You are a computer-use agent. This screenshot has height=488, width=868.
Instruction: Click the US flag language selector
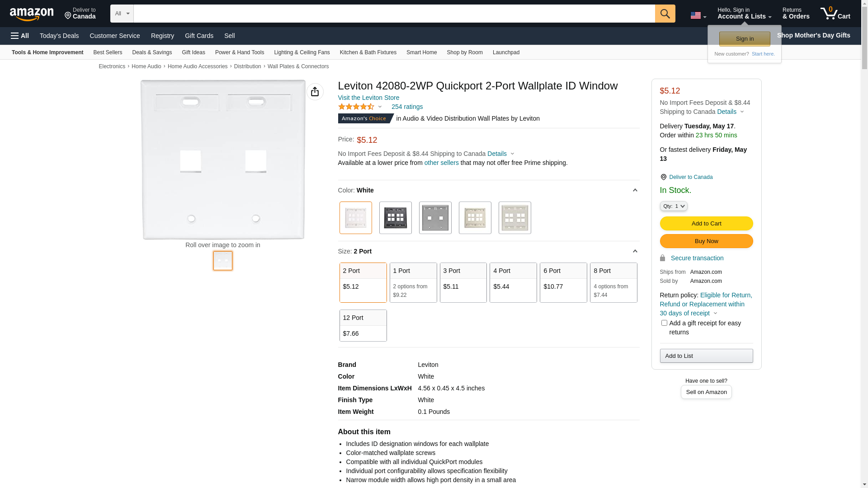click(698, 15)
